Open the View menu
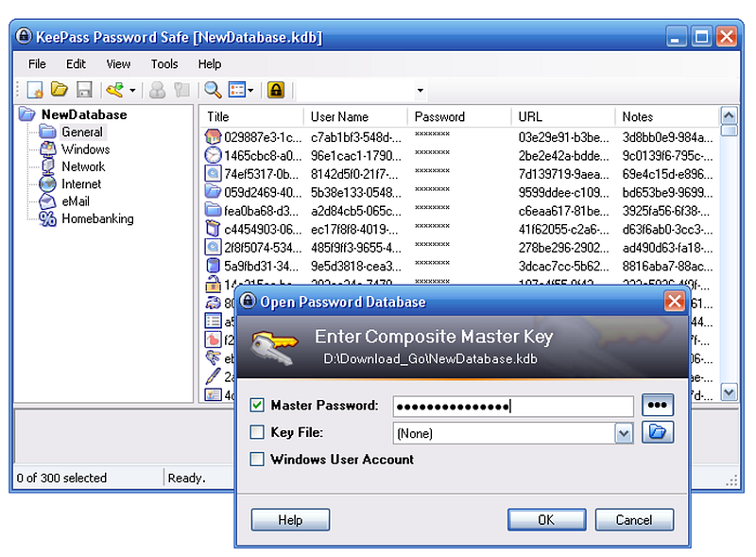Image resolution: width=756 pixels, height=557 pixels. click(x=118, y=64)
